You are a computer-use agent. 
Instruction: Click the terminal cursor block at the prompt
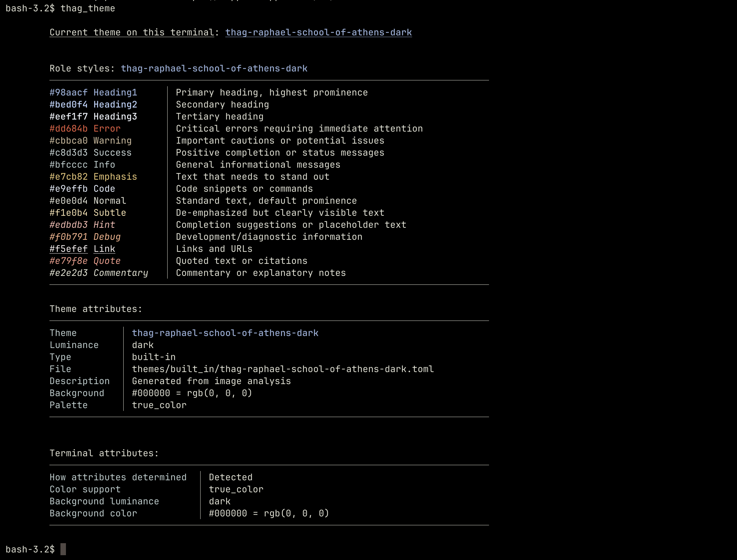coord(63,549)
